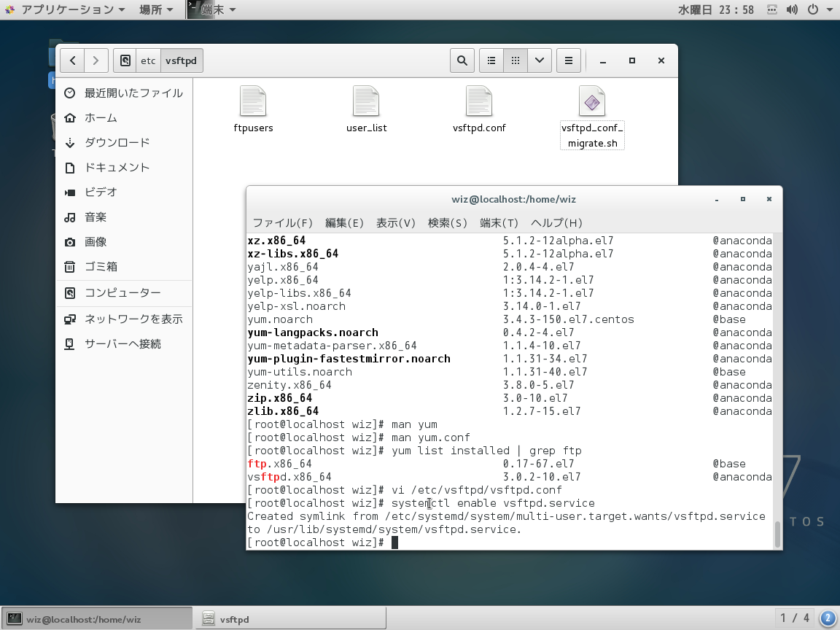Click 'vsftpd.x86_64' in terminal output

[289, 477]
